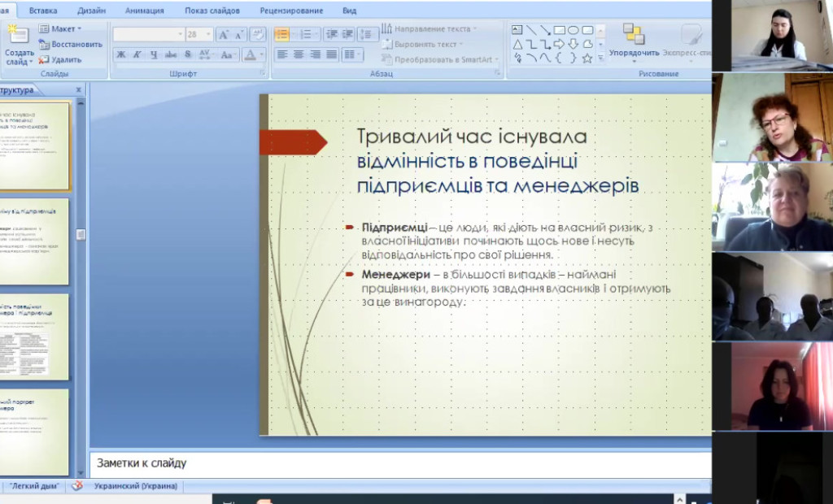Click the Упорядочить (Arrange) icon
Screen dimensions: 833x504
634,35
